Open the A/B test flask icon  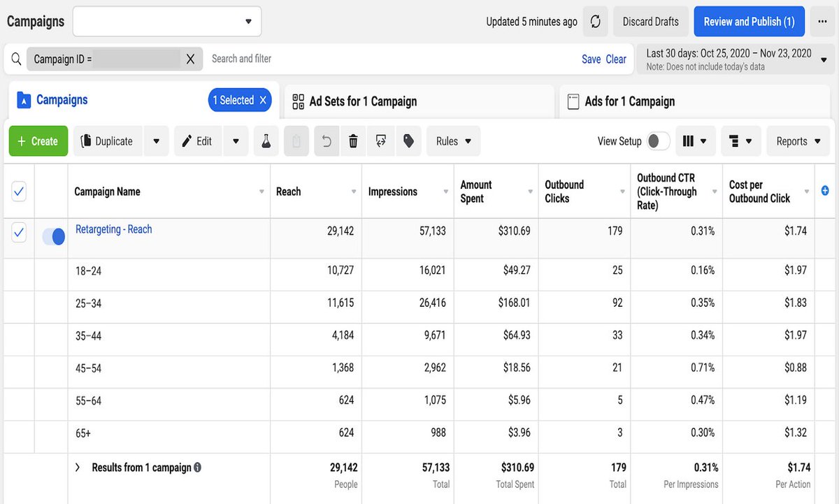266,141
